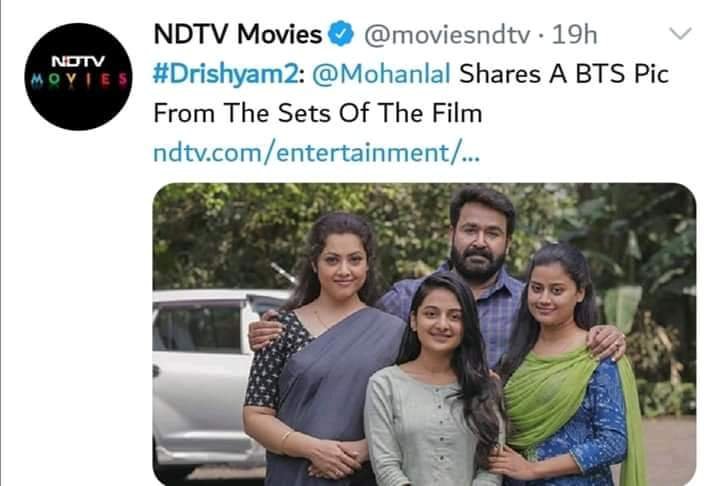Click the colorful MOVIES text in logo
The image size is (720, 486).
tap(79, 80)
